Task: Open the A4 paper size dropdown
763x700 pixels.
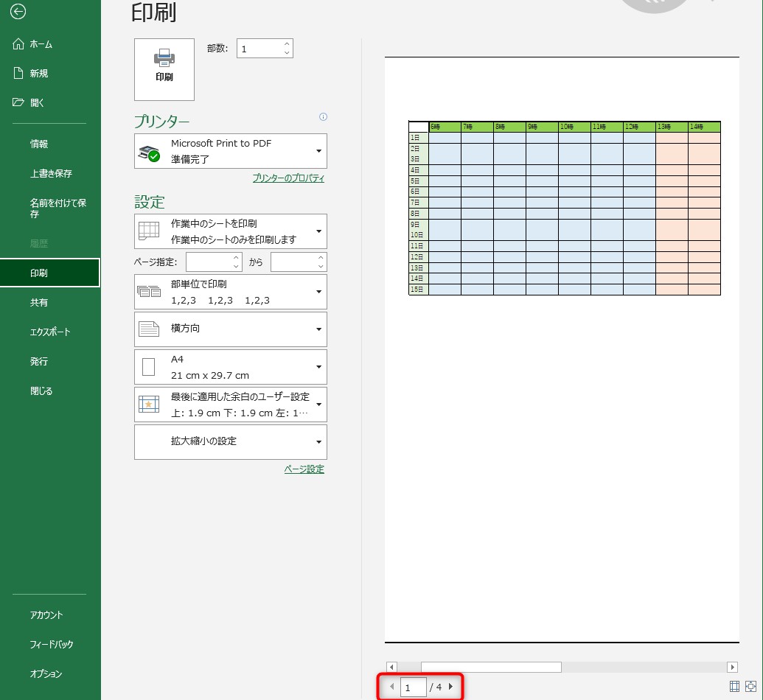Action: pos(231,367)
